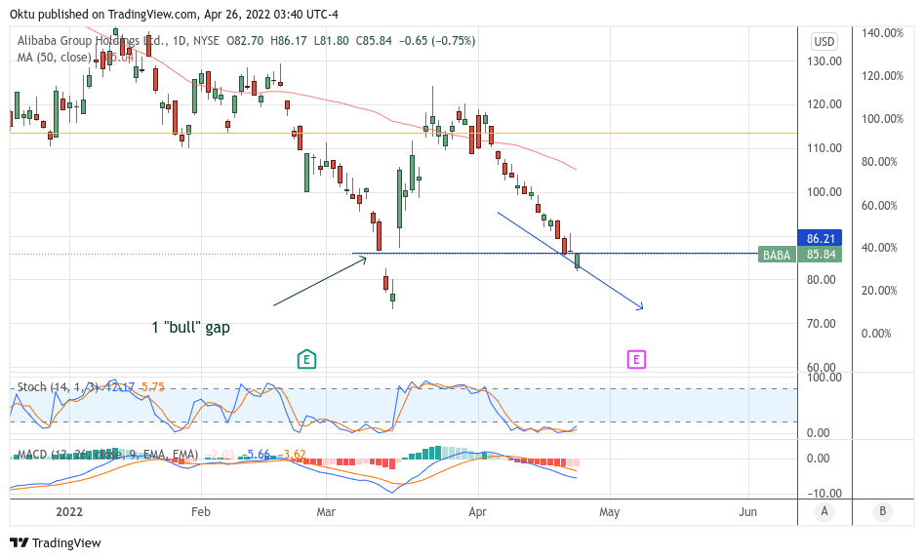Click the -0.65 (−0.75%) change value
This screenshot has height=560, width=924.
click(x=437, y=41)
